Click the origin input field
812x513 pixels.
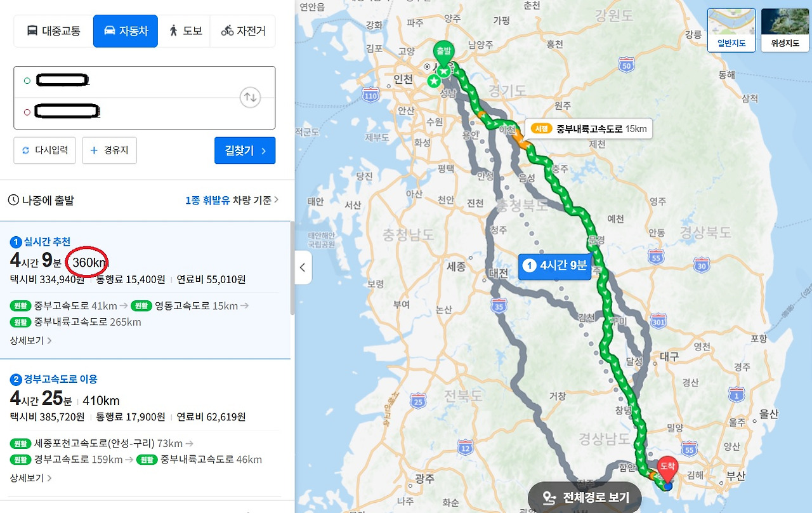coord(130,81)
